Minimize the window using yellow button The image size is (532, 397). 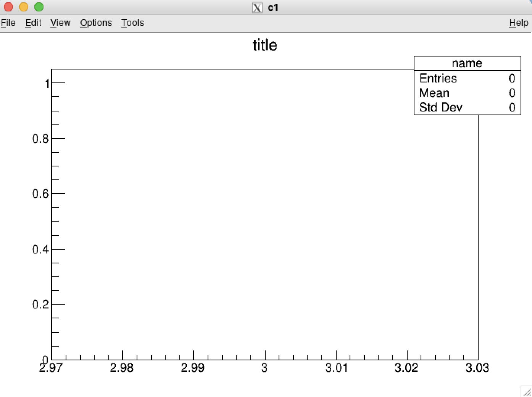tap(24, 7)
